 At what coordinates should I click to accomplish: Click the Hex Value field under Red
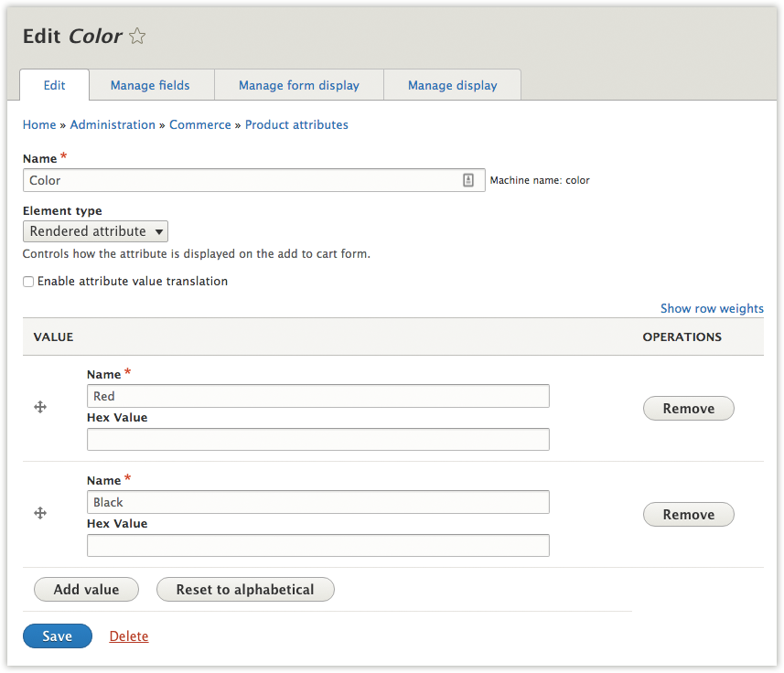click(318, 439)
